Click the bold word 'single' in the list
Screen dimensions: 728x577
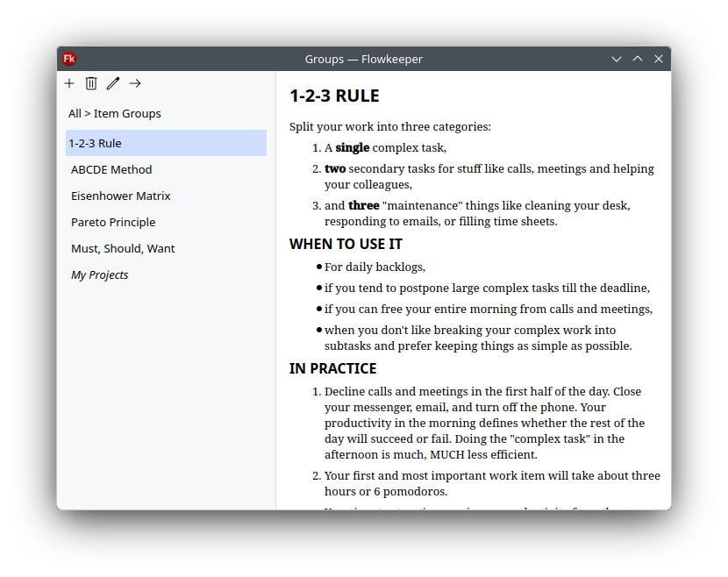pyautogui.click(x=353, y=147)
